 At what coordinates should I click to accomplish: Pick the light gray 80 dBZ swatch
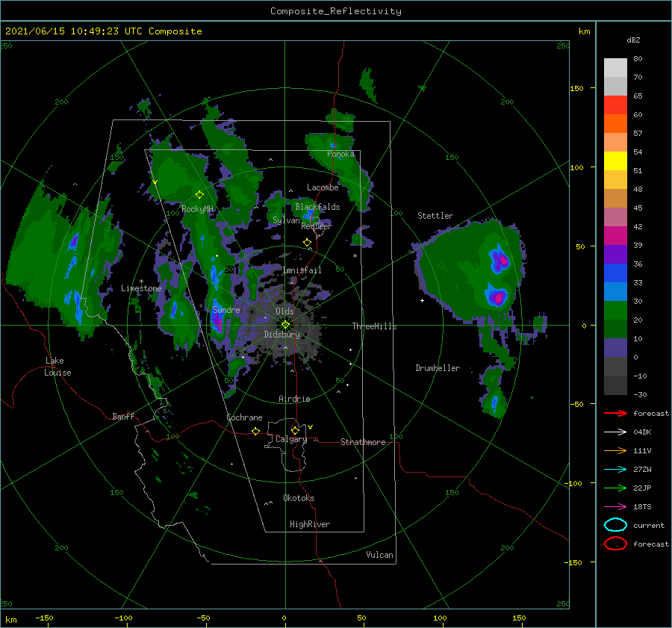[x=615, y=68]
